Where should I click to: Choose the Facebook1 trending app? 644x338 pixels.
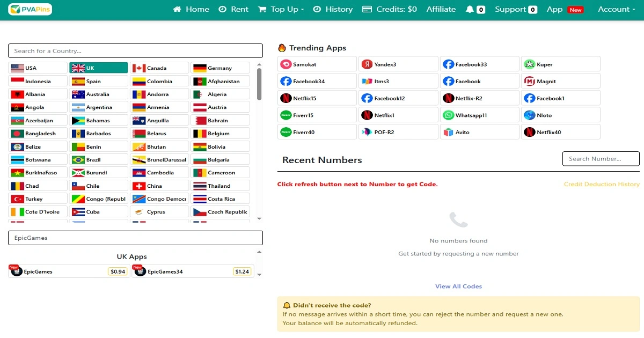tap(561, 98)
